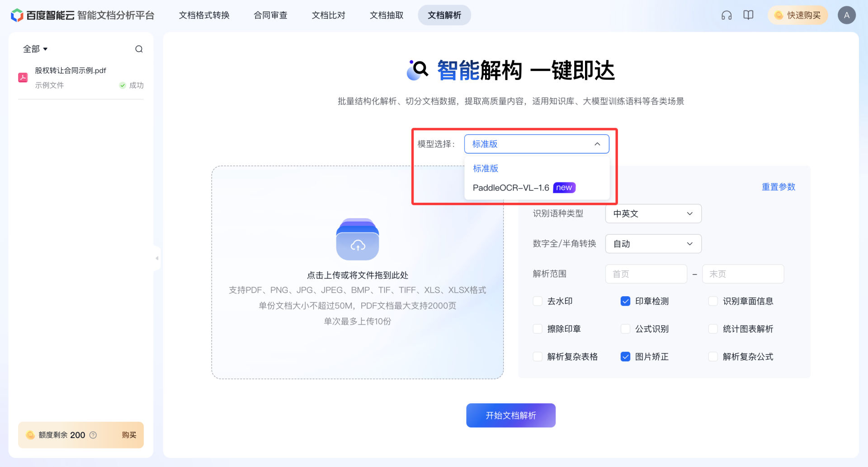Click the coin icon in 快速购买
The height and width of the screenshot is (467, 868).
click(x=779, y=15)
